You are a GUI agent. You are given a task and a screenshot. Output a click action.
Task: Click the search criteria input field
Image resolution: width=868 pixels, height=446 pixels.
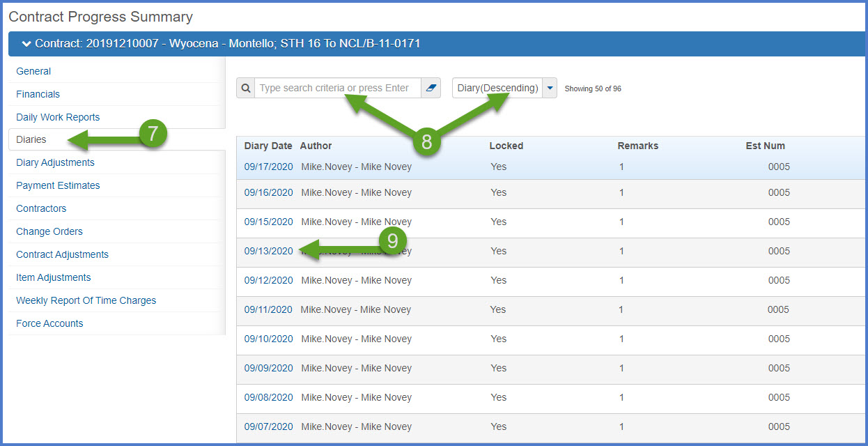(x=337, y=89)
